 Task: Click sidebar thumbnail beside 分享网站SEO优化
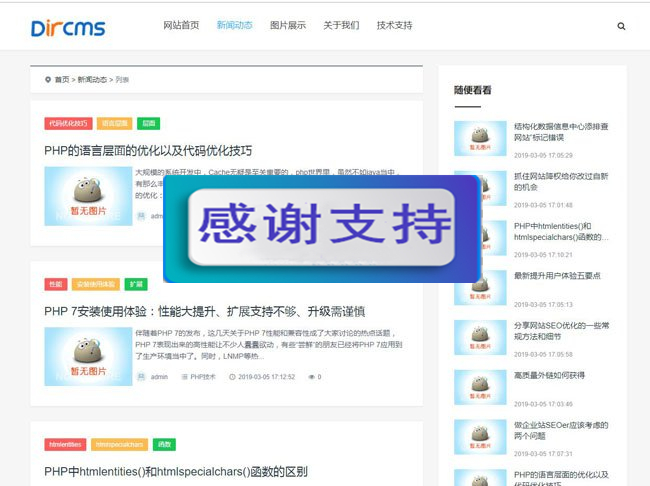pos(480,338)
